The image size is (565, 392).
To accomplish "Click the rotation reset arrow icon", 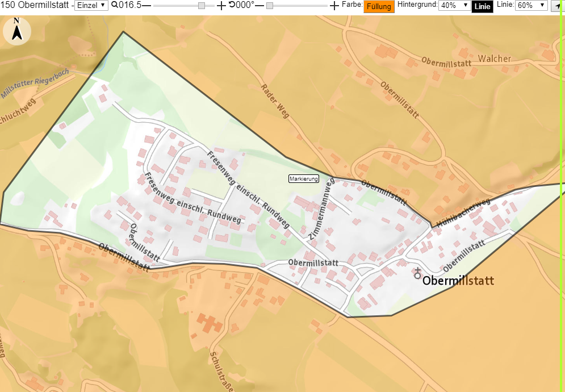I will [x=232, y=5].
